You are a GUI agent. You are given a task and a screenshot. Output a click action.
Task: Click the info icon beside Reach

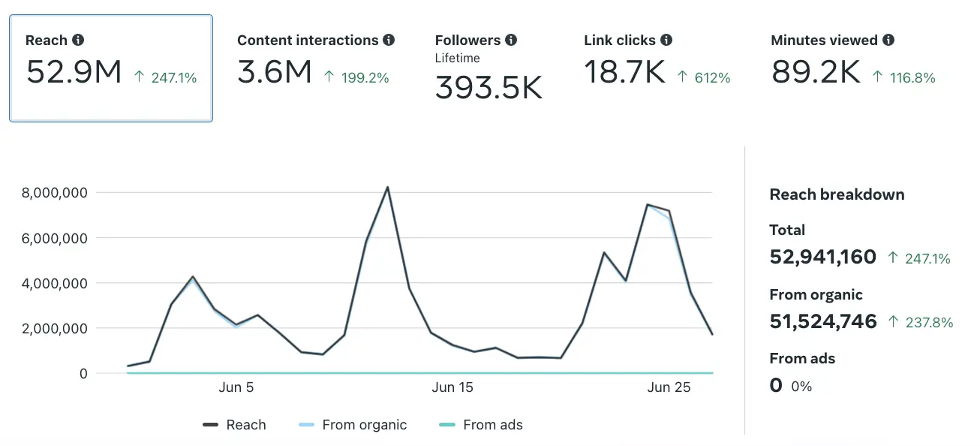(x=78, y=41)
